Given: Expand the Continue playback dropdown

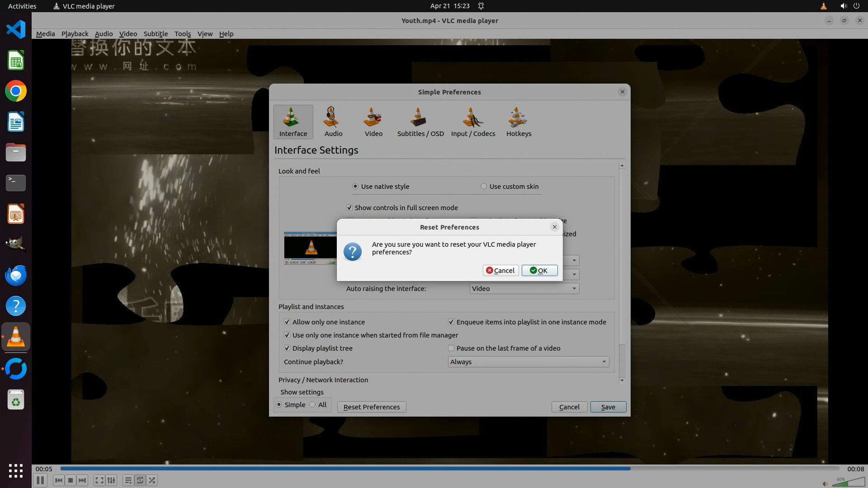Looking at the screenshot, I should click(528, 362).
